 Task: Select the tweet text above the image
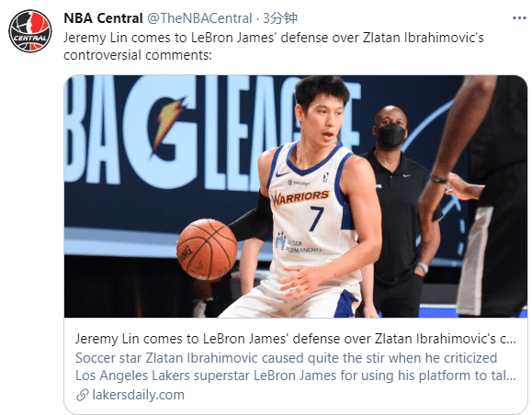tap(274, 46)
